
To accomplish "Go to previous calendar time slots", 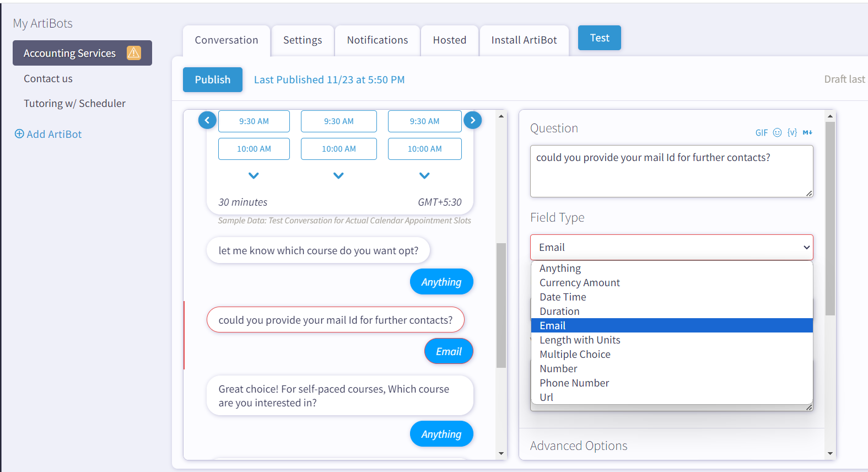I will point(207,120).
